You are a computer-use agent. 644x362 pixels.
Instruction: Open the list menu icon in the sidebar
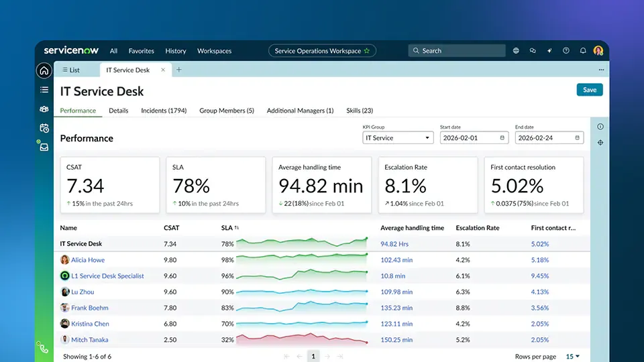(x=44, y=90)
